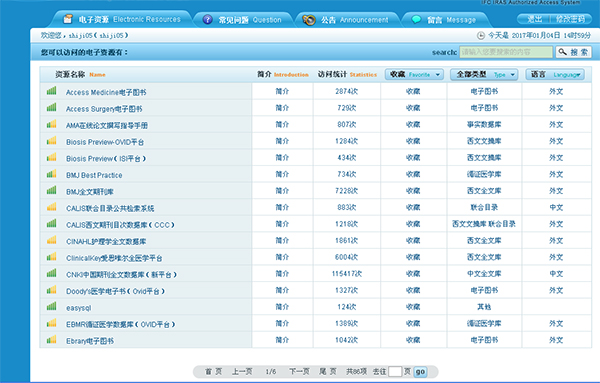The image size is (600, 383).
Task: Click the bars icon beside EBMR row
Action: click(x=51, y=323)
